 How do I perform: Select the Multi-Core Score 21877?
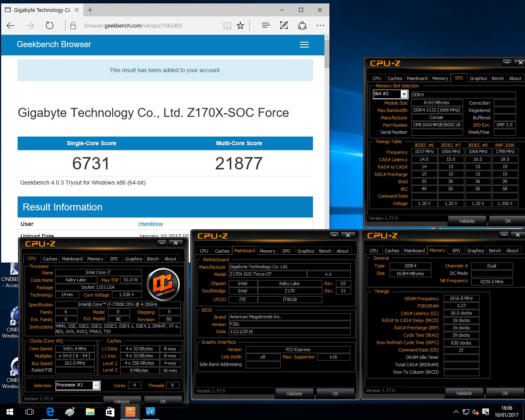pyautogui.click(x=239, y=163)
